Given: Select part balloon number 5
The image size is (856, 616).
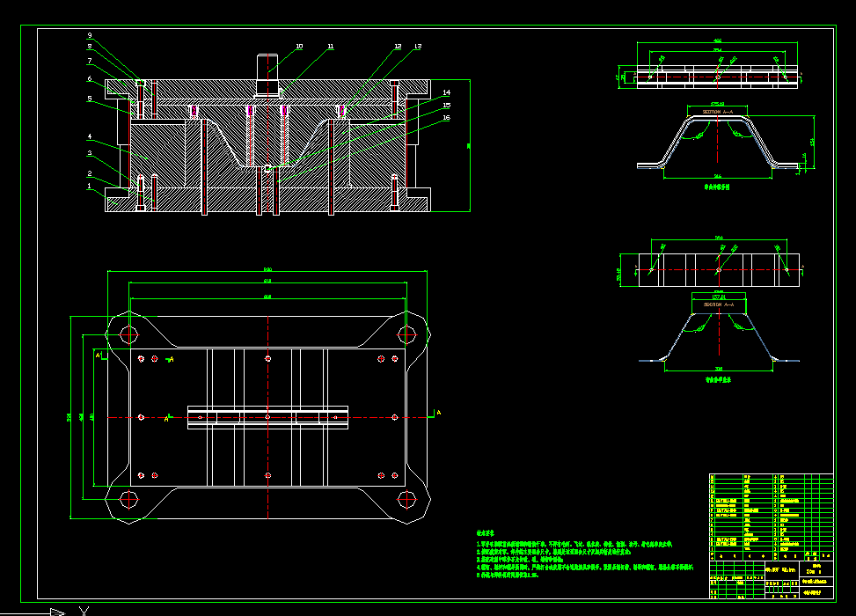Looking at the screenshot, I should point(90,99).
